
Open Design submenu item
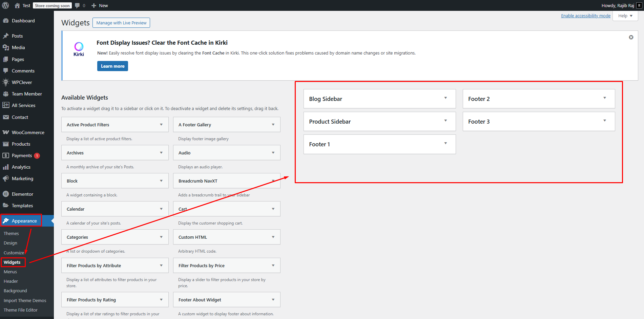11,243
